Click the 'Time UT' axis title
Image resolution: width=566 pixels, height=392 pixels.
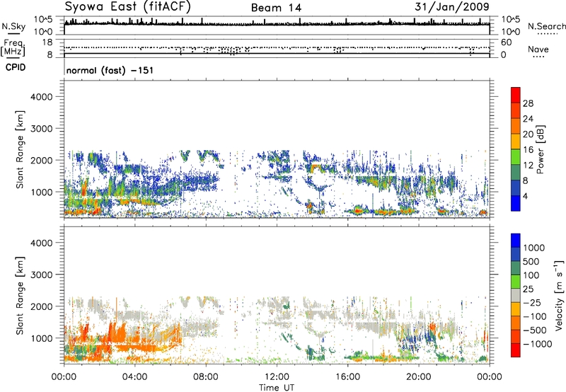(x=277, y=388)
